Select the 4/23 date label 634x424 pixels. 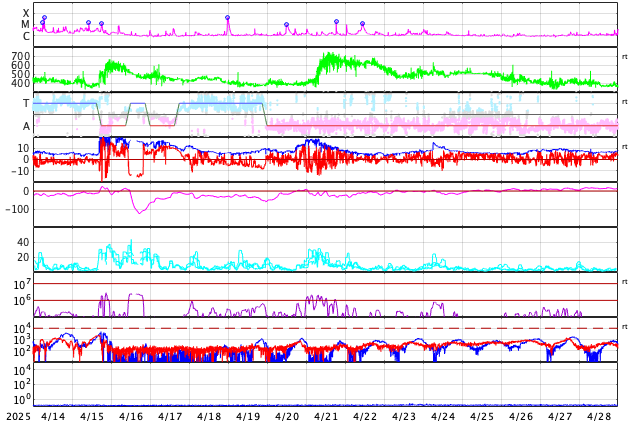404,416
